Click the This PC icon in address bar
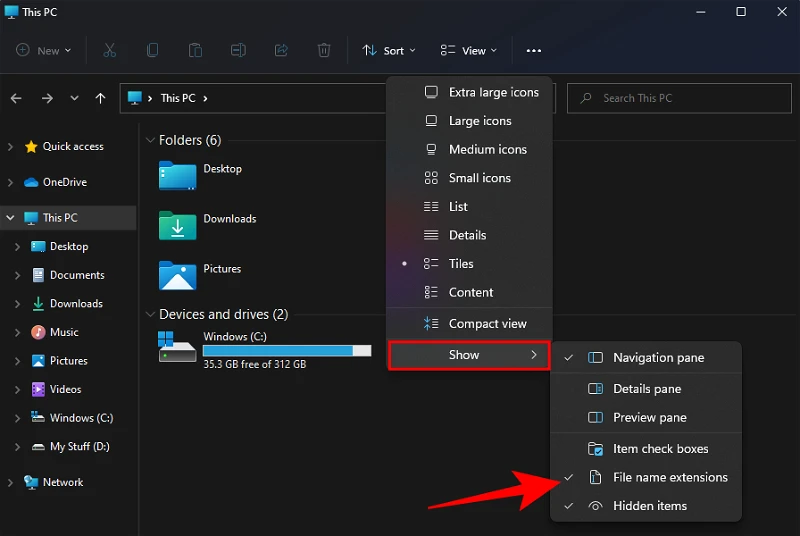 pos(135,98)
